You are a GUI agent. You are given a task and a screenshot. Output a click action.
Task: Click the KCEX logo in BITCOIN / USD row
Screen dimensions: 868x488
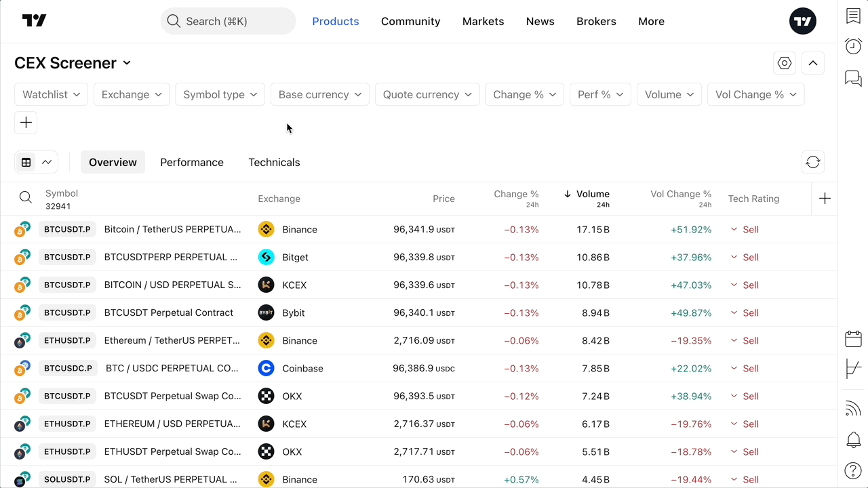266,285
